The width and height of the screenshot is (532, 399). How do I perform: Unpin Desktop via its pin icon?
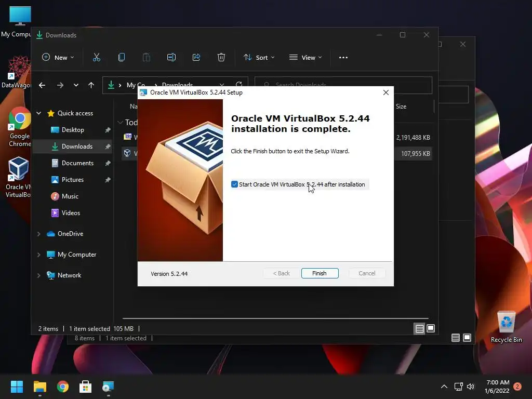[x=108, y=129]
